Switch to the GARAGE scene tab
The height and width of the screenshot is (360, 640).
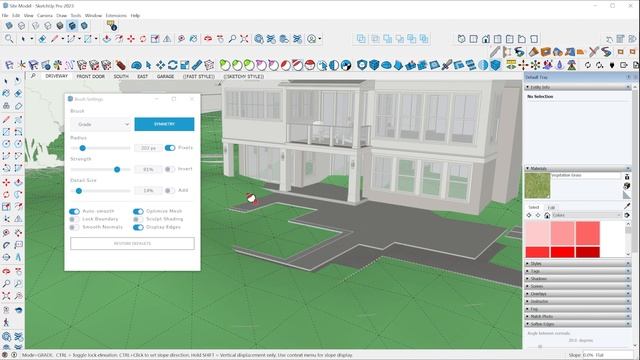tap(165, 76)
